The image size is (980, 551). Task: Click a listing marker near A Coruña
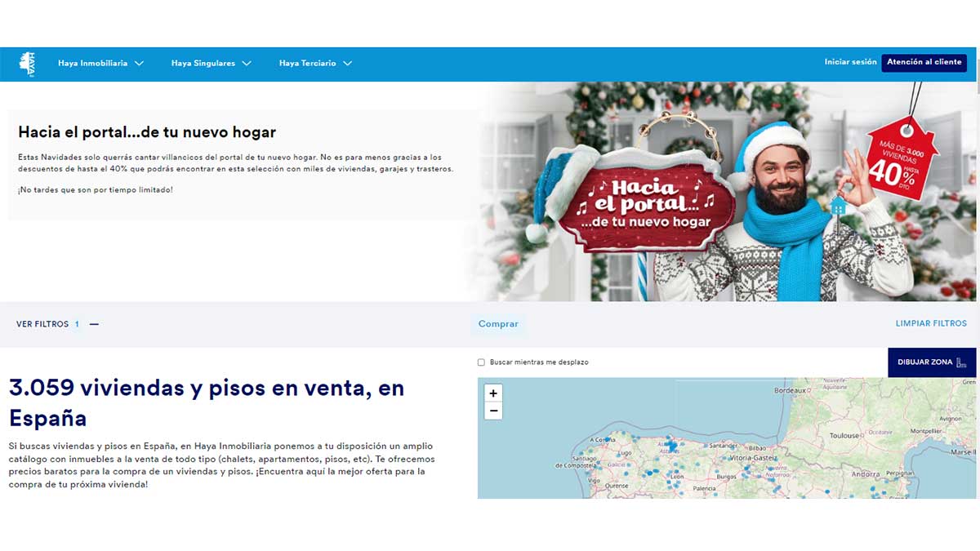608,438
